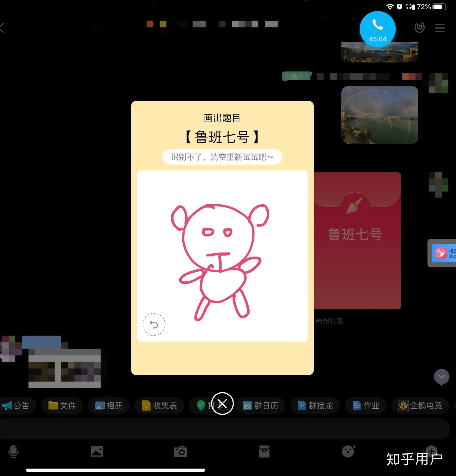The width and height of the screenshot is (456, 476).
Task: Go back using the top-left arrow
Action: tap(2, 28)
